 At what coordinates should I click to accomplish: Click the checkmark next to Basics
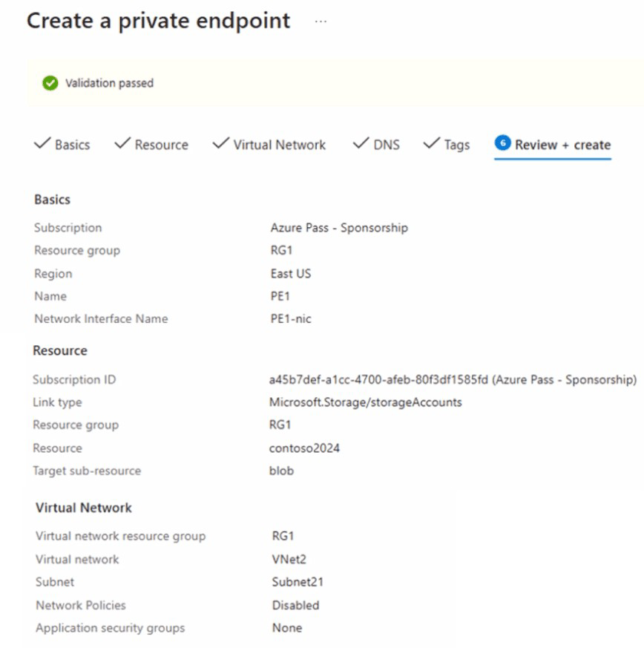click(42, 144)
